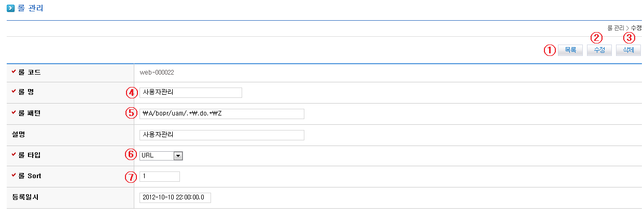Click the red circled number 1 marker

549,50
